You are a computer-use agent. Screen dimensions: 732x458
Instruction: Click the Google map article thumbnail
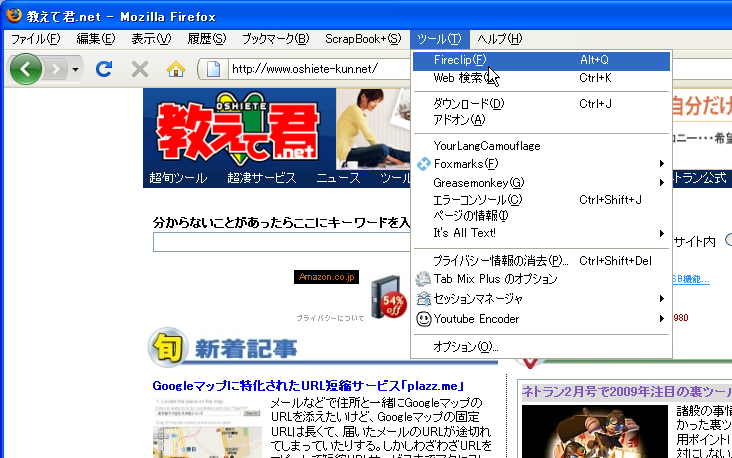pos(207,428)
